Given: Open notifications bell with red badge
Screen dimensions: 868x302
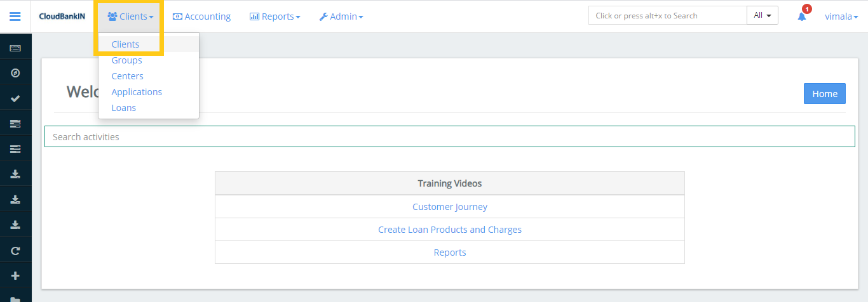Looking at the screenshot, I should tap(802, 16).
